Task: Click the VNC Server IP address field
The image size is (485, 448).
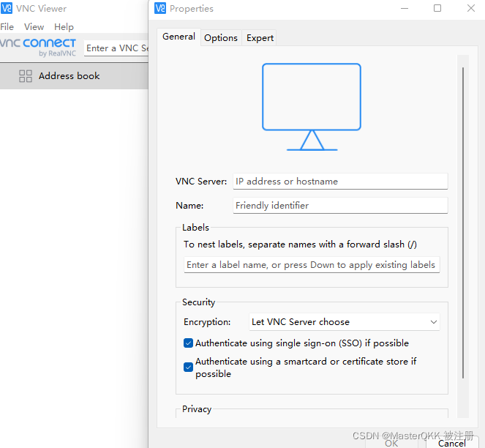Action: click(x=340, y=181)
